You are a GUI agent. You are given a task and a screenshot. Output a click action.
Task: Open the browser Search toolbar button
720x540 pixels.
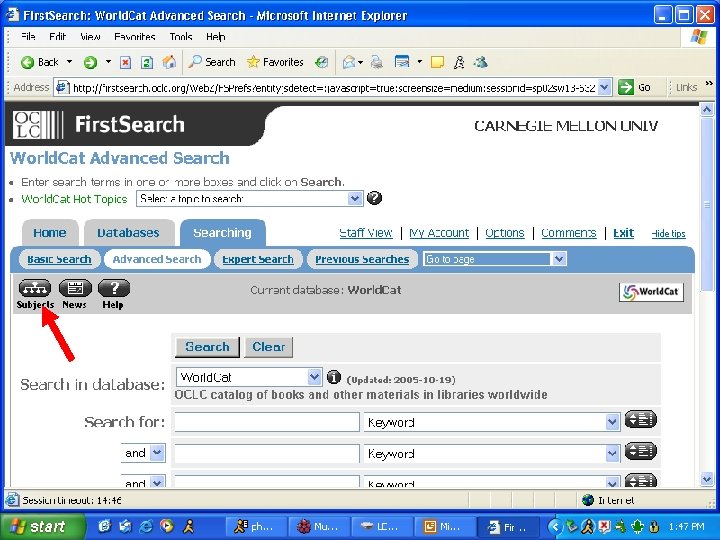[212, 62]
